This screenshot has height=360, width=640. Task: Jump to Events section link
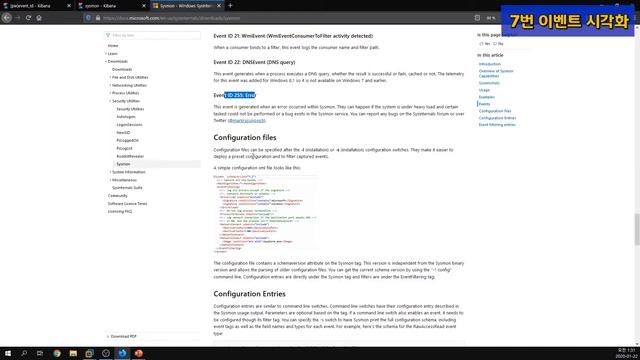click(x=484, y=104)
